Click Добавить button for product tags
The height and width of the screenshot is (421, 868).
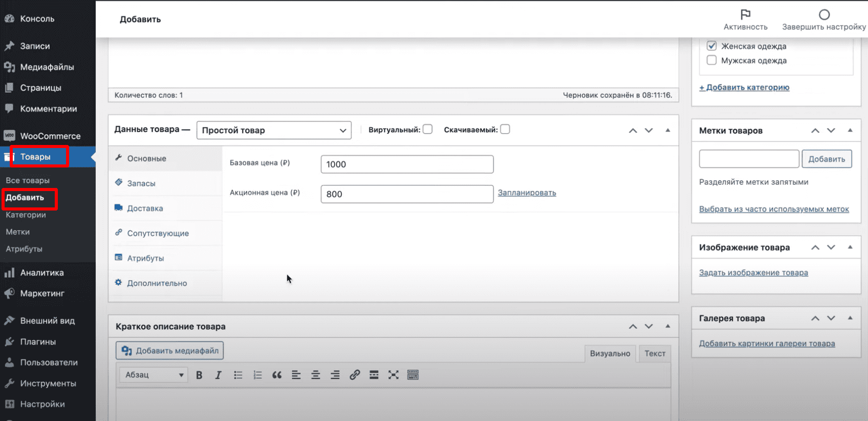827,159
